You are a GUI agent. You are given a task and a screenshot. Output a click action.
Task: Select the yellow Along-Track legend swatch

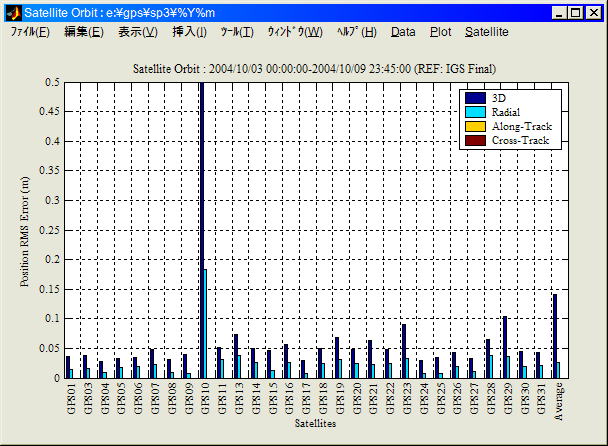click(476, 126)
